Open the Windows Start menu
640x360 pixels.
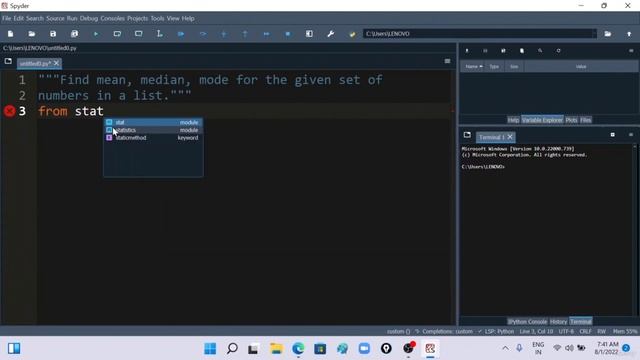pos(210,349)
